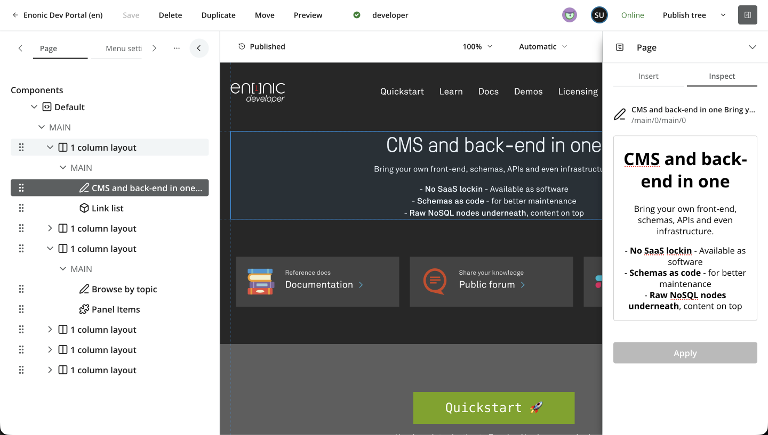Viewport: 768px width, 435px height.
Task: Collapse the third 1 column layout
Action: click(x=50, y=248)
